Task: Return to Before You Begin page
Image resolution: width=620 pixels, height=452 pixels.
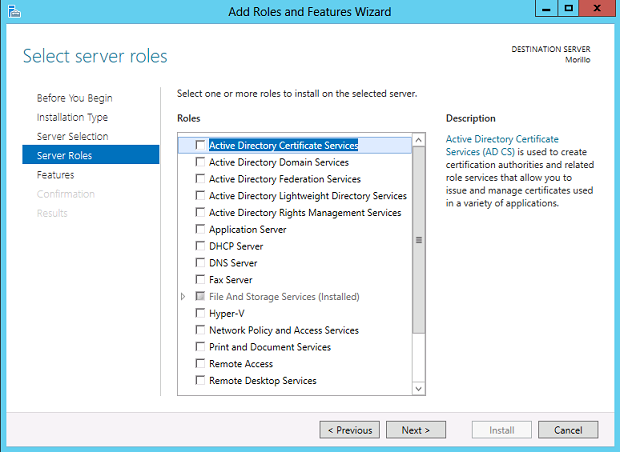Action: click(74, 98)
